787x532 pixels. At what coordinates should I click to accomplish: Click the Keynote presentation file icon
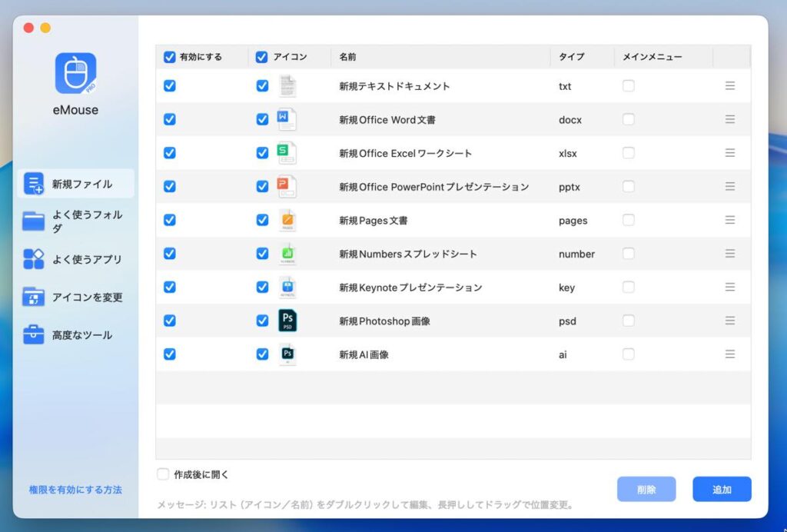287,288
